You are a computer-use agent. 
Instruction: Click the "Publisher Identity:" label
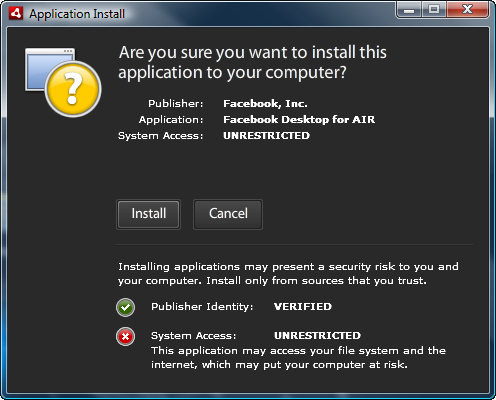coord(202,307)
